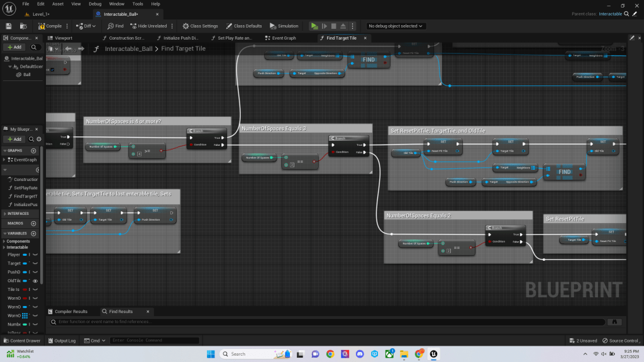Toggle Hide Unrelated nodes
The width and height of the screenshot is (644, 362).
click(148, 26)
